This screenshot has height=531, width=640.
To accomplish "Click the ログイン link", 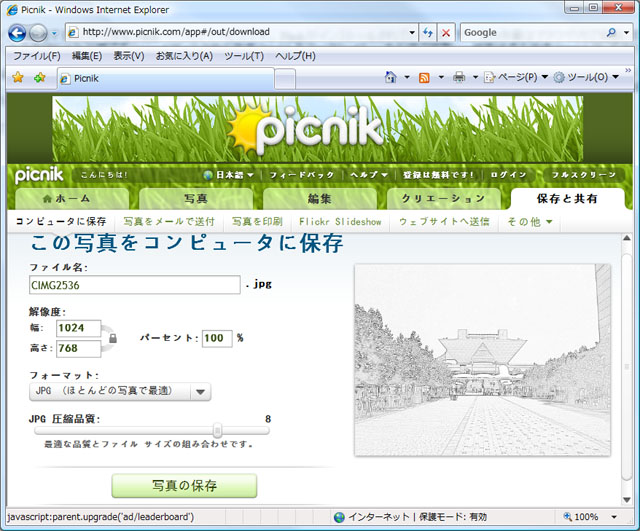I will 508,175.
